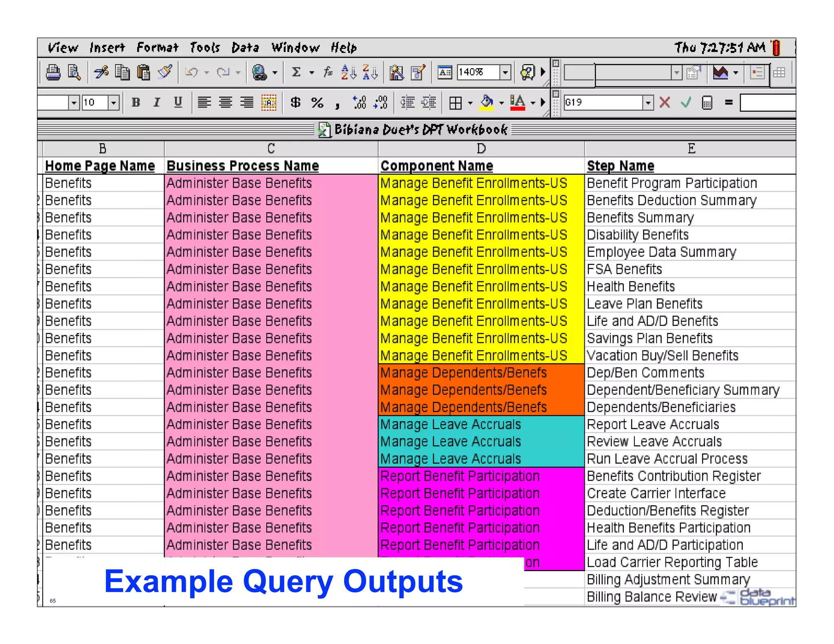The image size is (834, 644).
Task: Open the font size dropdown arrow
Action: (114, 102)
